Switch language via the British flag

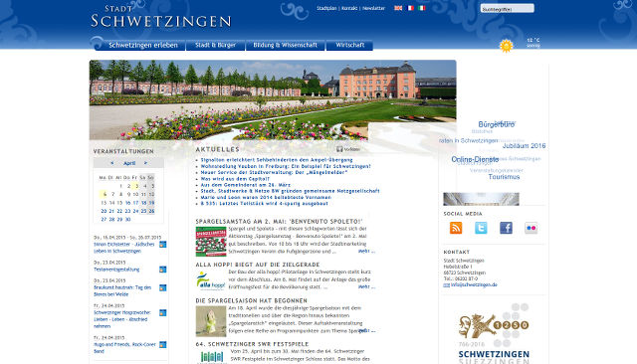coord(398,8)
